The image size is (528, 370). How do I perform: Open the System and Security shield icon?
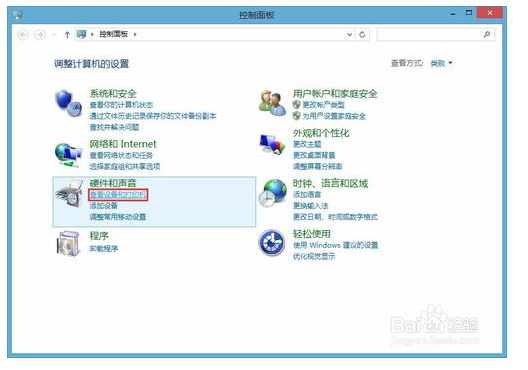tap(69, 103)
